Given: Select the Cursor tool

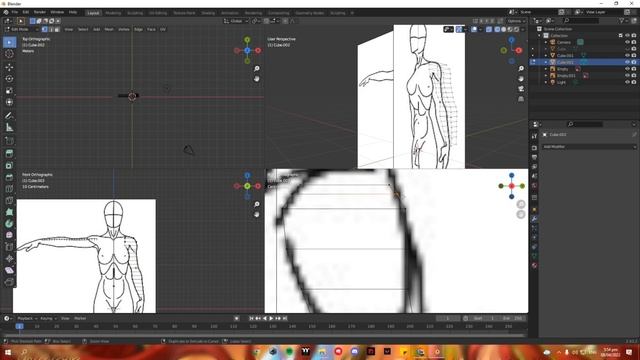Looking at the screenshot, I should [9, 53].
